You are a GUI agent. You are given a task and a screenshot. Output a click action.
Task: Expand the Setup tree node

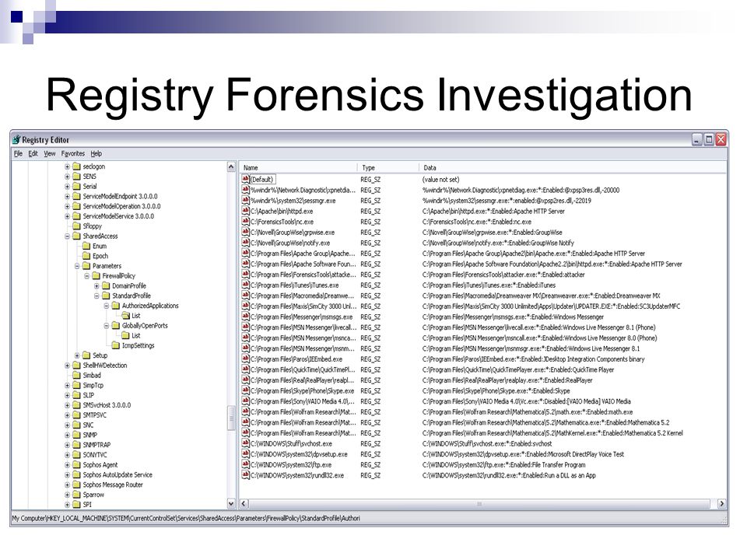(x=77, y=355)
